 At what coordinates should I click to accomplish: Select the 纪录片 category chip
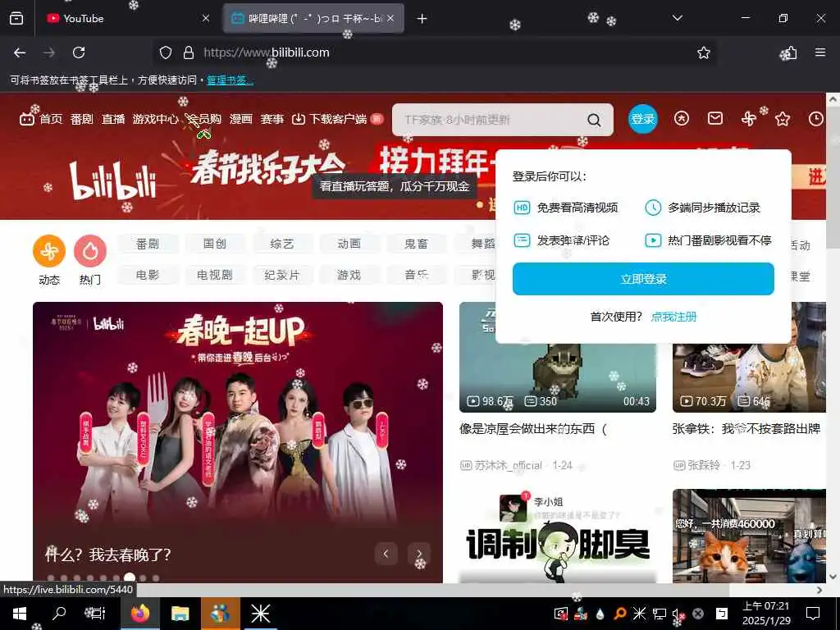click(x=282, y=275)
